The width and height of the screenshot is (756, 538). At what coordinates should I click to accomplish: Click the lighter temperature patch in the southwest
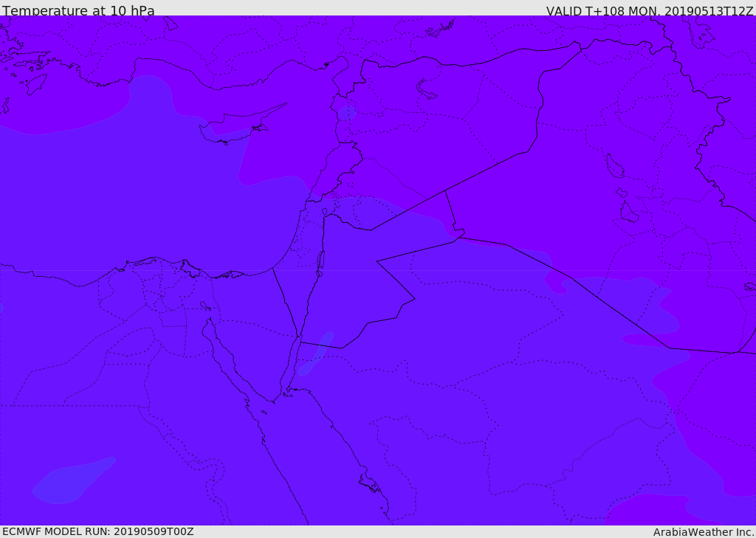[74, 480]
